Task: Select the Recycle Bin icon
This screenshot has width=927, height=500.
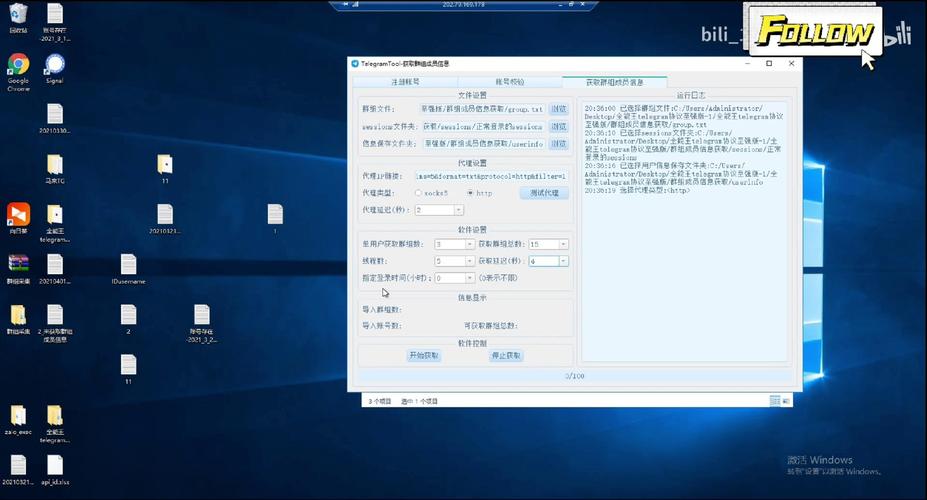Action: [x=18, y=14]
